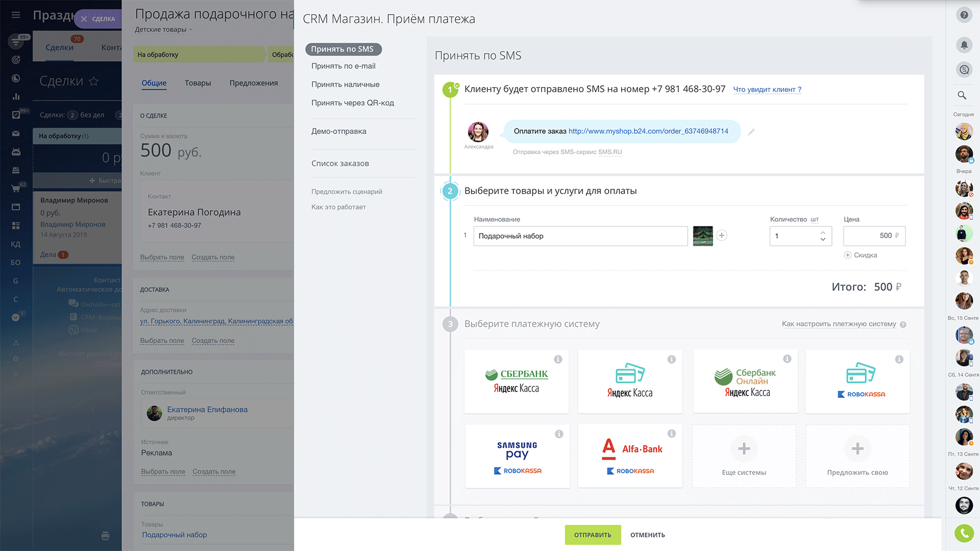Click the green phone call button
The height and width of the screenshot is (551, 980).
click(964, 533)
